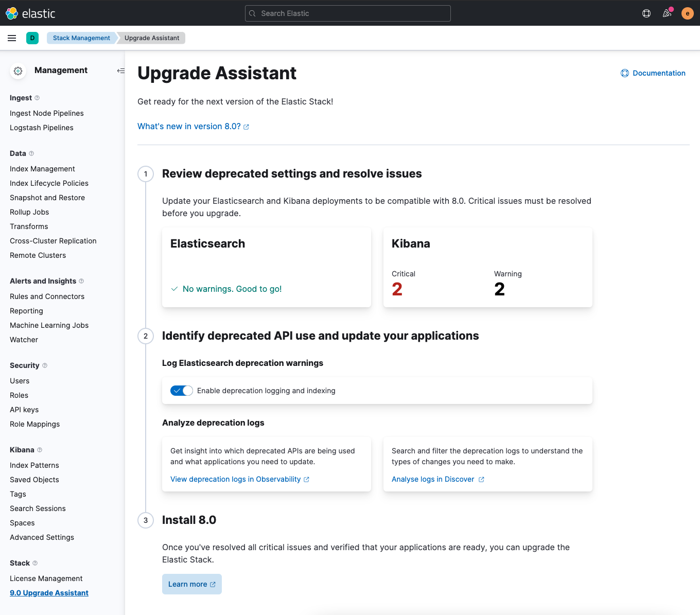This screenshot has height=615, width=700.
Task: Show the Kibana section help icon
Action: click(40, 450)
